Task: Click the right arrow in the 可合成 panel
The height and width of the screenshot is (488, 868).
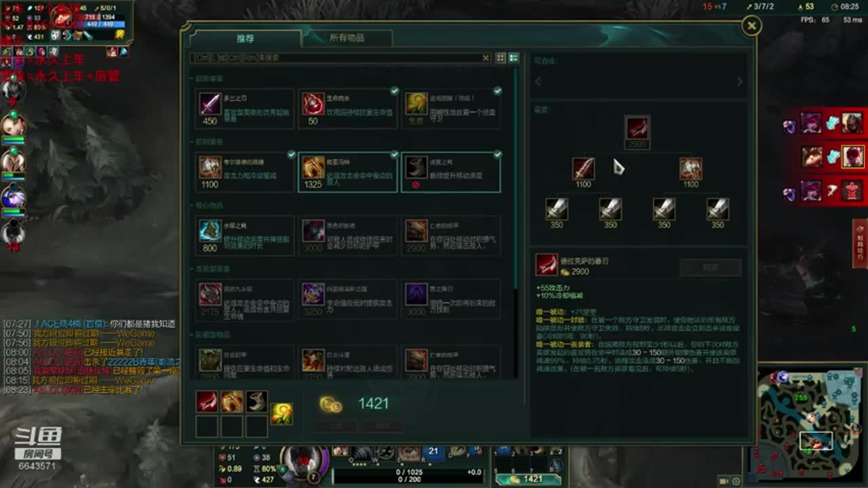Action: pos(740,81)
